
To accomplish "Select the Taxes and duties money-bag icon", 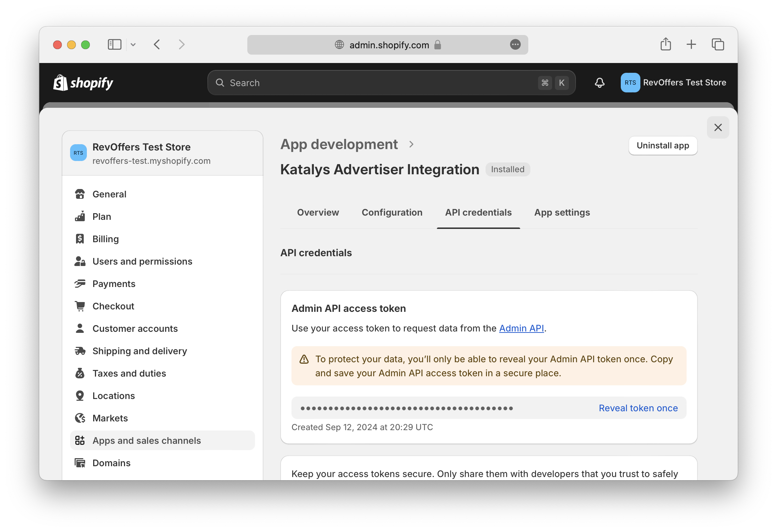I will pyautogui.click(x=80, y=373).
